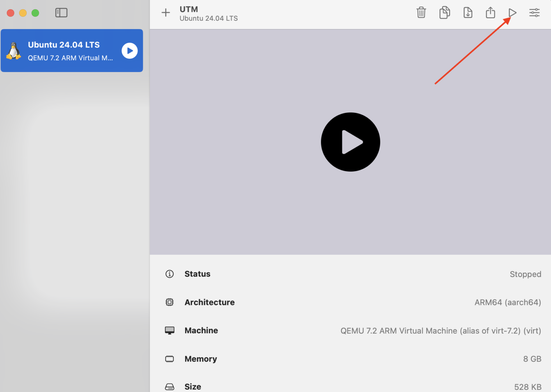Screen dimensions: 551x392
Task: Click the 'Stopped' status value
Action: point(526,274)
